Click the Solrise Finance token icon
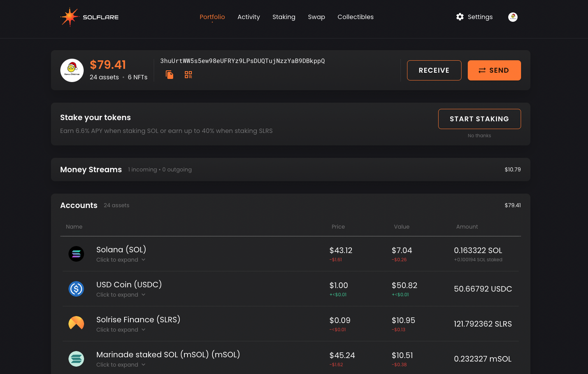This screenshot has width=588, height=374. point(76,323)
